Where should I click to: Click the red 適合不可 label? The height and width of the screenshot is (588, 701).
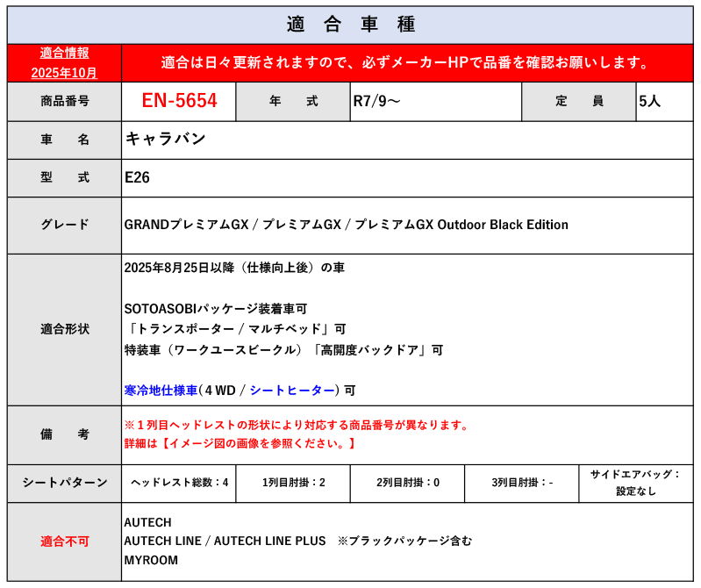(64, 541)
